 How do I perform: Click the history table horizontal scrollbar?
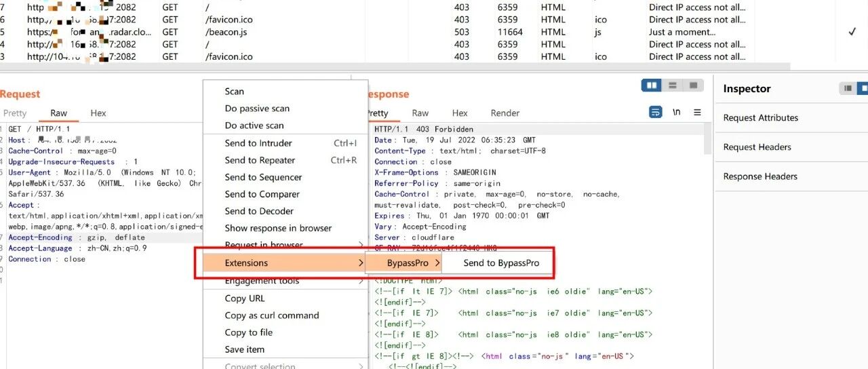(395, 67)
